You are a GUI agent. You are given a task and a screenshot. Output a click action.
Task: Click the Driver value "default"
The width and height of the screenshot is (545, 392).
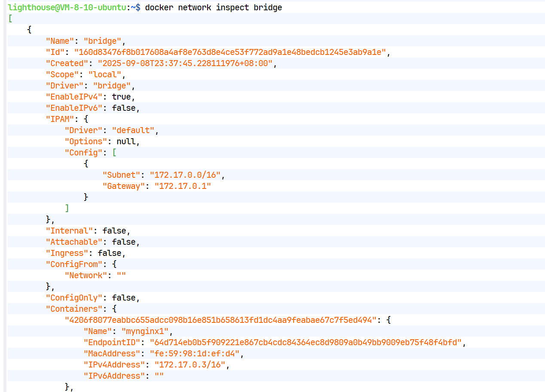(133, 130)
